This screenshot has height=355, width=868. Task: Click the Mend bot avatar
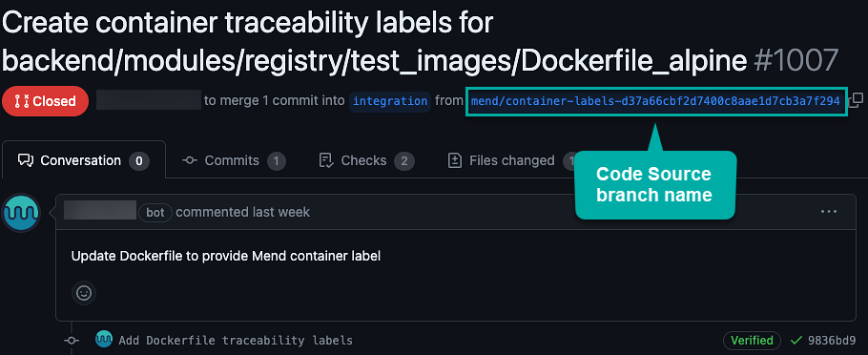pos(21,212)
